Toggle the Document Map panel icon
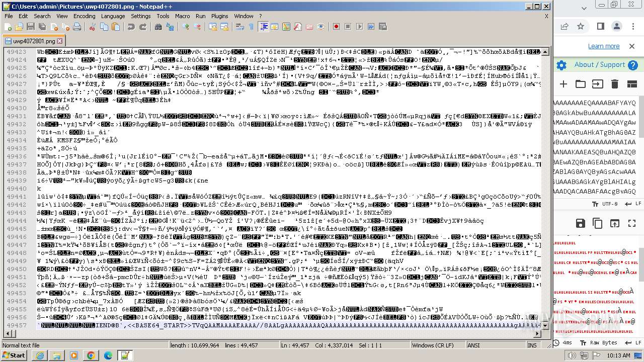Image resolution: width=644 pixels, height=362 pixels. (286, 27)
